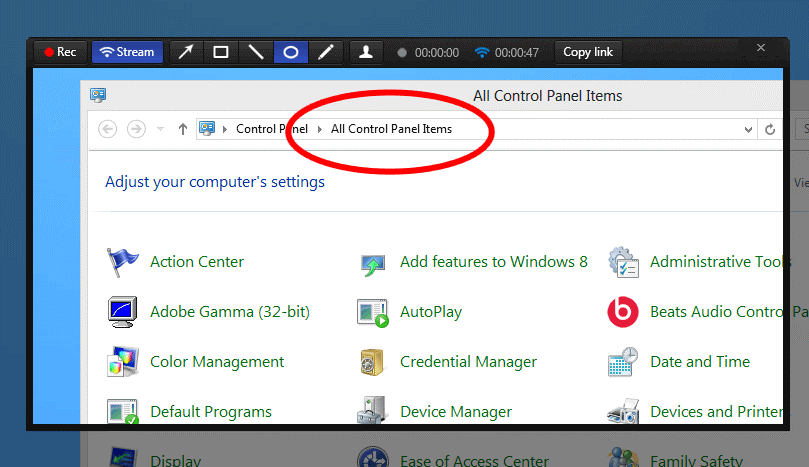This screenshot has width=809, height=467.
Task: Click the Color Management icon
Action: pyautogui.click(x=122, y=361)
